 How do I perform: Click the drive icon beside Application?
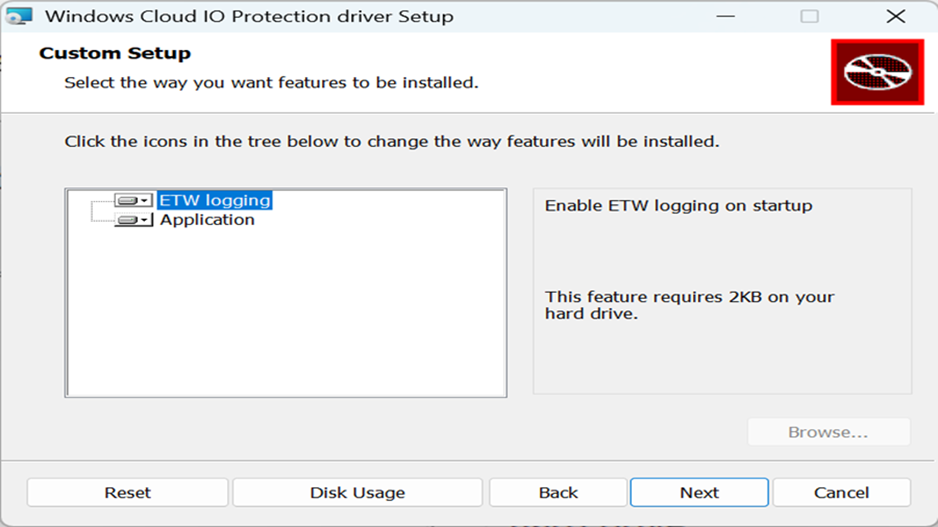tap(128, 220)
